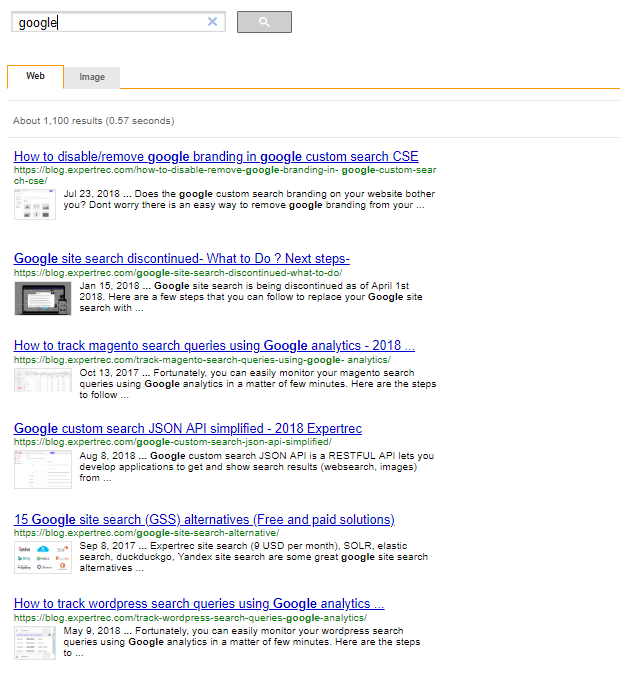This screenshot has height=678, width=620.
Task: Click snippet starting "May 9, 2018"
Action: [242, 642]
